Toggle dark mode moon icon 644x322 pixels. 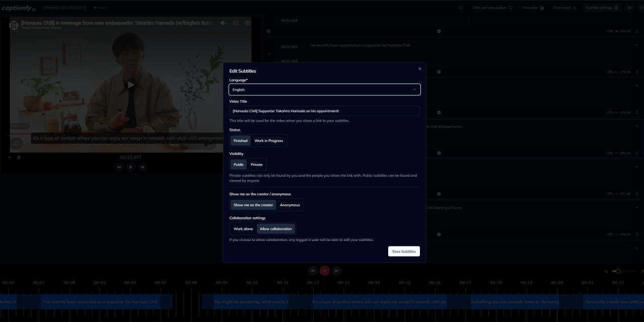pyautogui.click(x=461, y=8)
